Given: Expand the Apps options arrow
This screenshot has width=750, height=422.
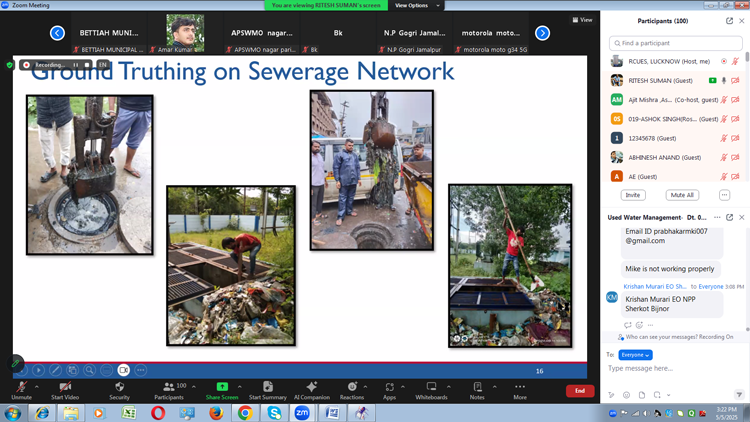Looking at the screenshot, I should (403, 387).
